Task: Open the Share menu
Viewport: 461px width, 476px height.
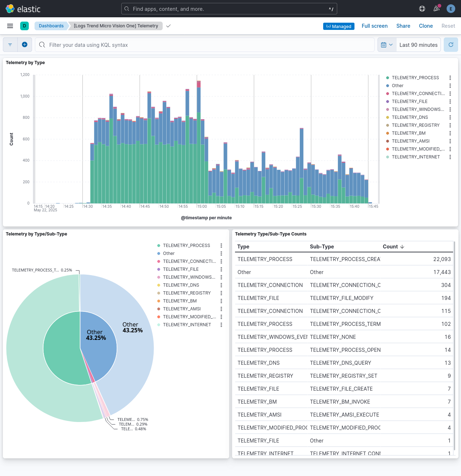Action: pos(403,26)
